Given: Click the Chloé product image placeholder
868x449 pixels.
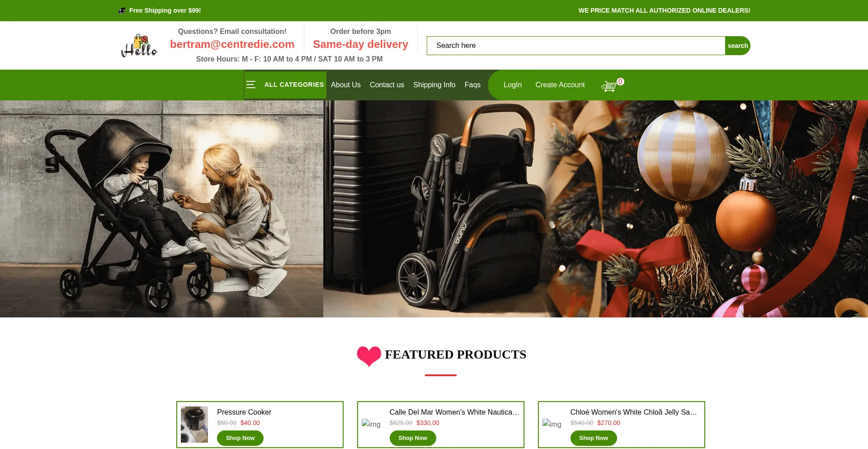Looking at the screenshot, I should tap(552, 424).
